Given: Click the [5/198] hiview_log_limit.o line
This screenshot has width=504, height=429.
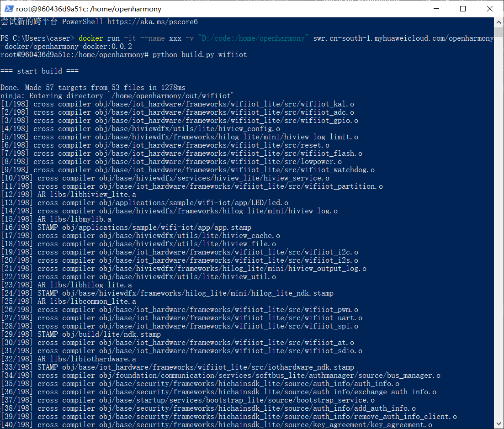Looking at the screenshot, I should pos(180,137).
